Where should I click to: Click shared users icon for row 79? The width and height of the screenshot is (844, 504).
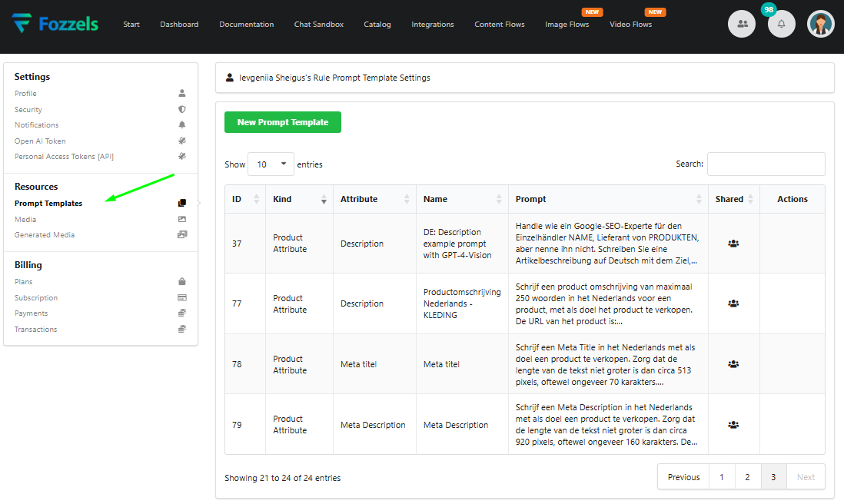[733, 425]
